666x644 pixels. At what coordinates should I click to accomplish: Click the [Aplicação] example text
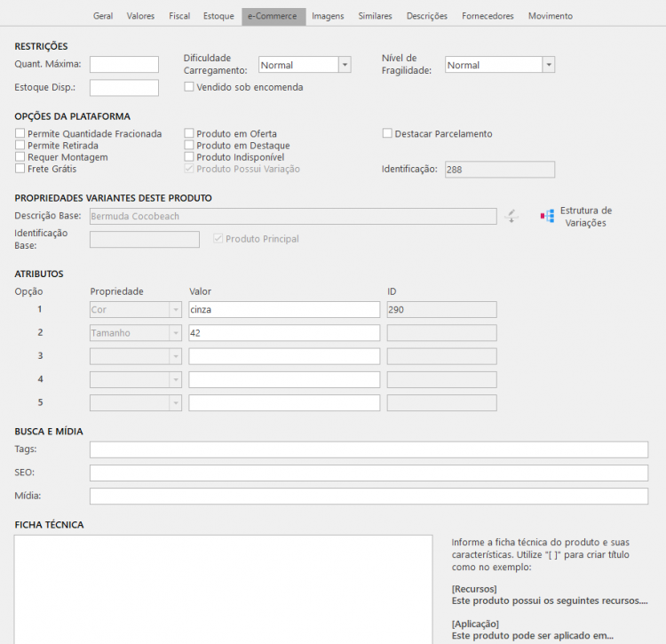coord(475,624)
